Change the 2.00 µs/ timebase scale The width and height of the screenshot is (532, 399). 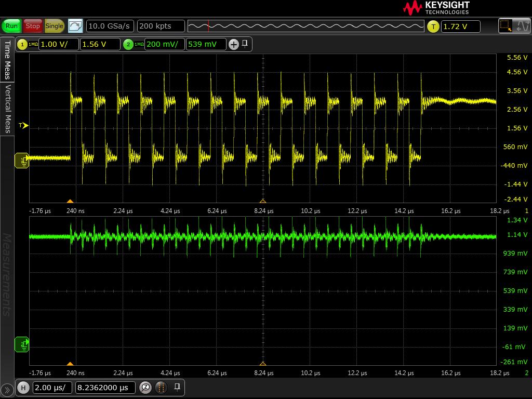(x=52, y=388)
